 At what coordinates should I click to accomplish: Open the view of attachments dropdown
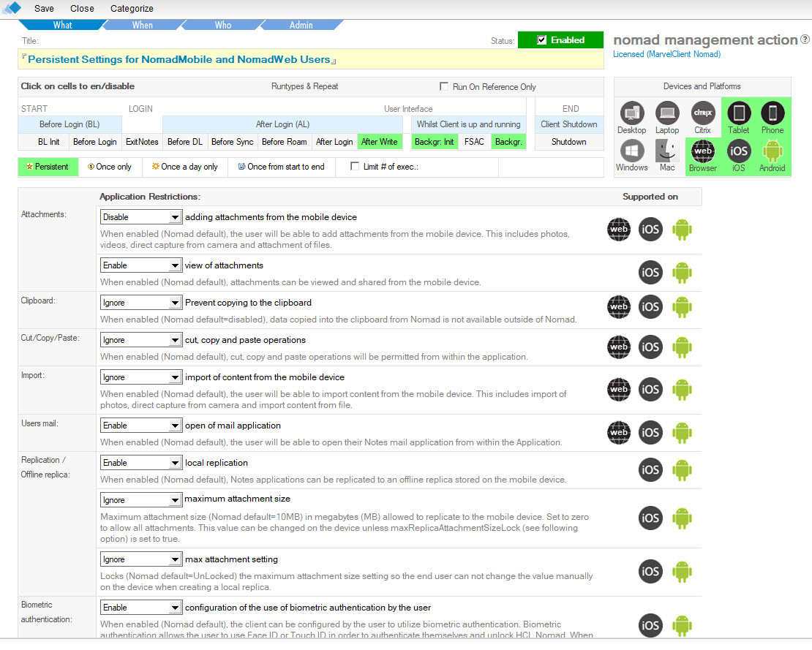[x=141, y=265]
